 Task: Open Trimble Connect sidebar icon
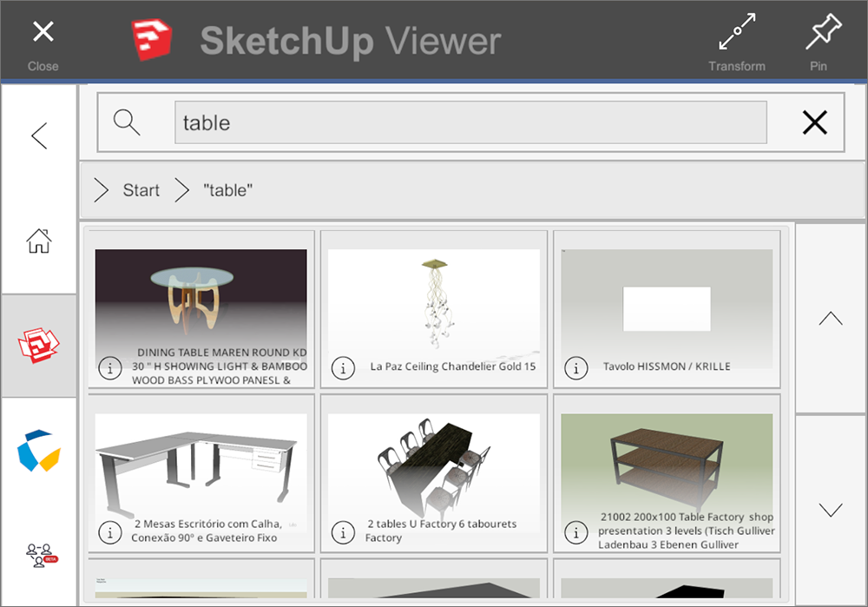click(39, 451)
